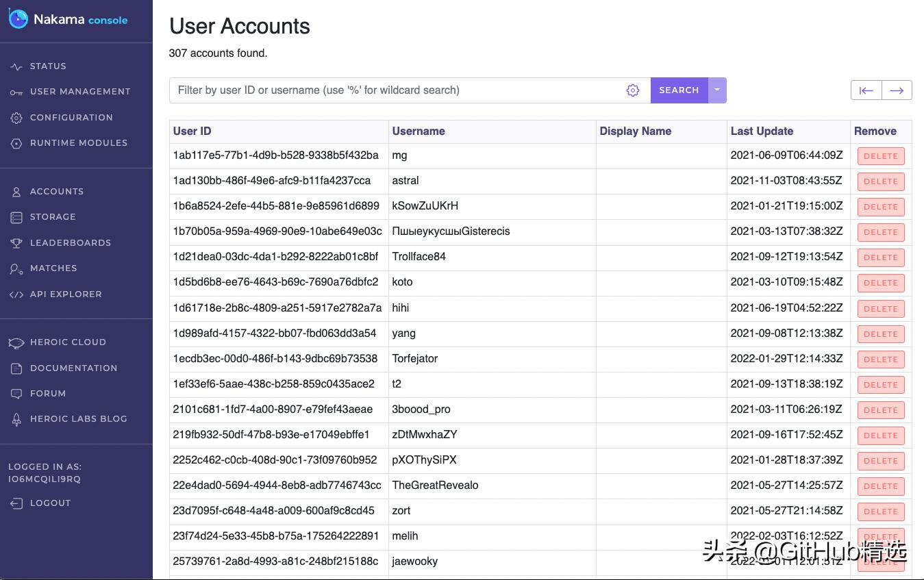
Task: Click the User Management key icon
Action: click(16, 92)
